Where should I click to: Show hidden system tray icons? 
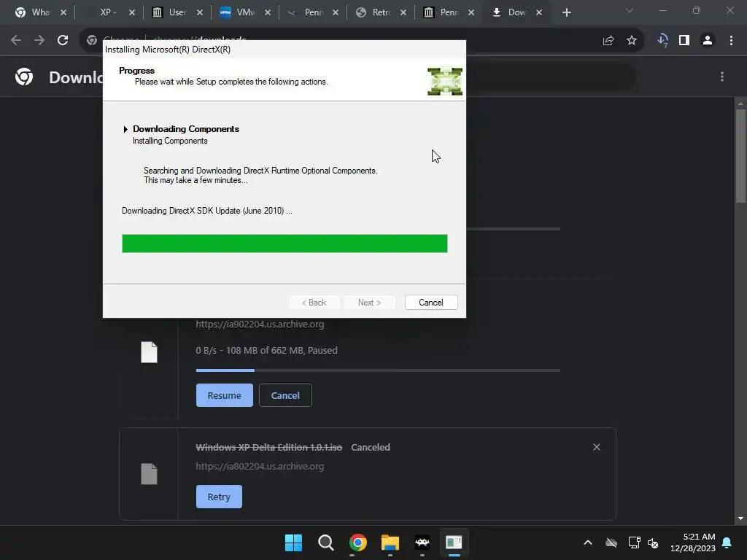click(588, 542)
